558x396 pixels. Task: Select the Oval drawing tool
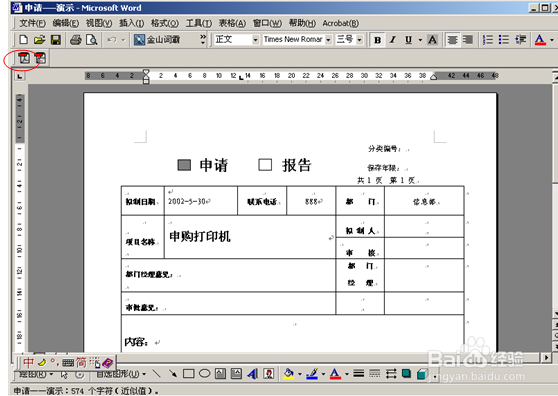tap(204, 374)
